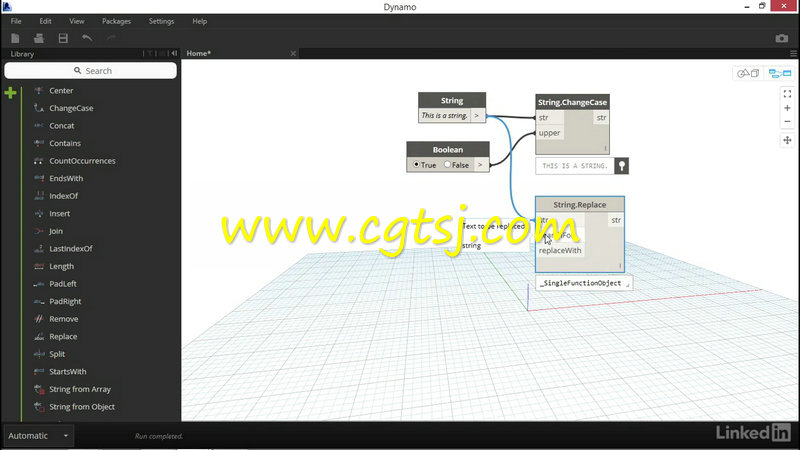Open the workspace tabs list menu
The height and width of the screenshot is (450, 800).
point(793,54)
